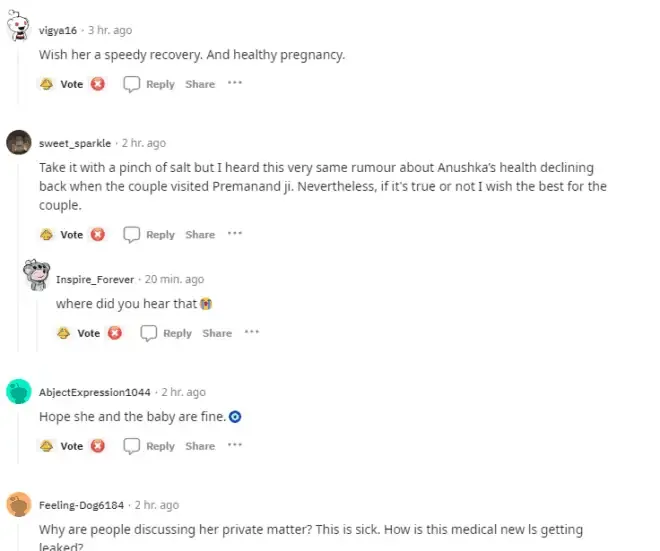Screen dimensions: 660x551
Task: Upvote AbjectExpression1044's comment
Action: 46,446
